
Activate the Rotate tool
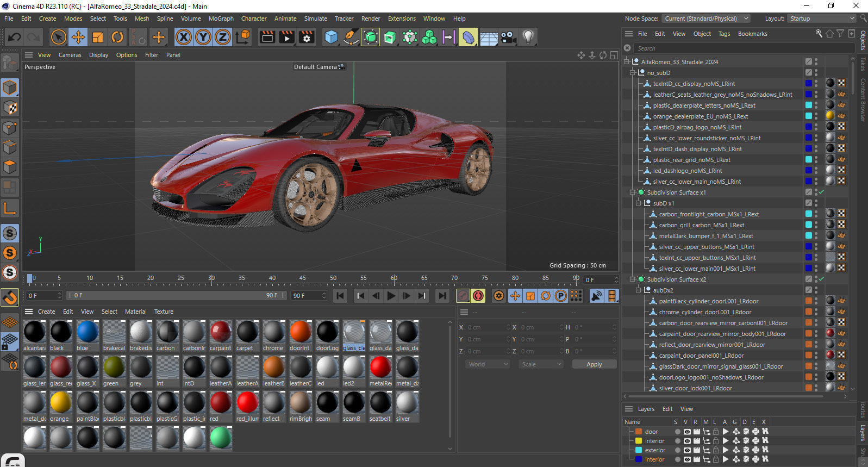pos(117,37)
